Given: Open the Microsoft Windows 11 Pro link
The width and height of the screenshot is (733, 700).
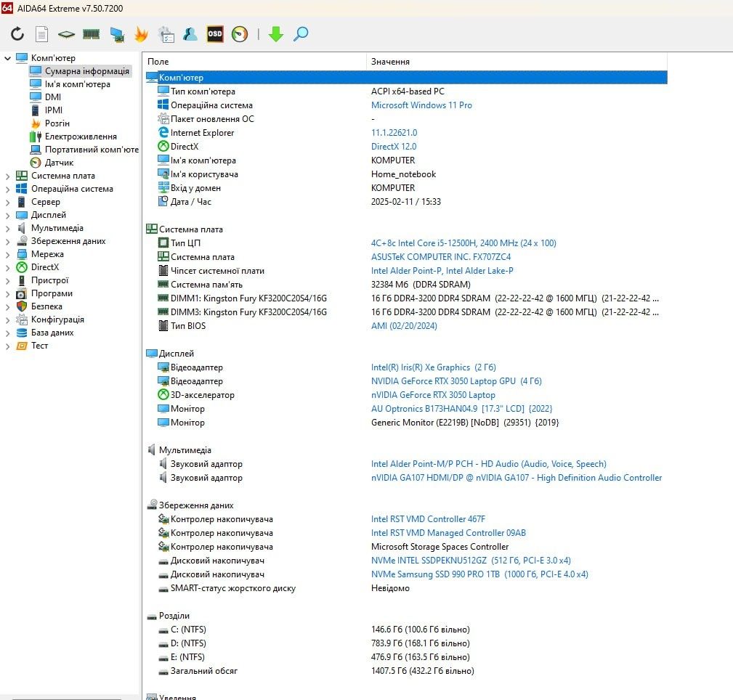Looking at the screenshot, I should coord(421,105).
